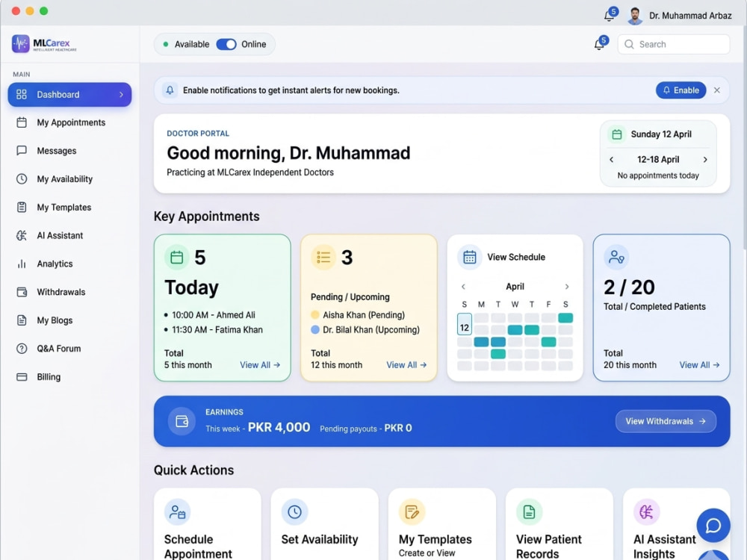Click the Analytics bar chart icon
The width and height of the screenshot is (747, 560).
22,264
